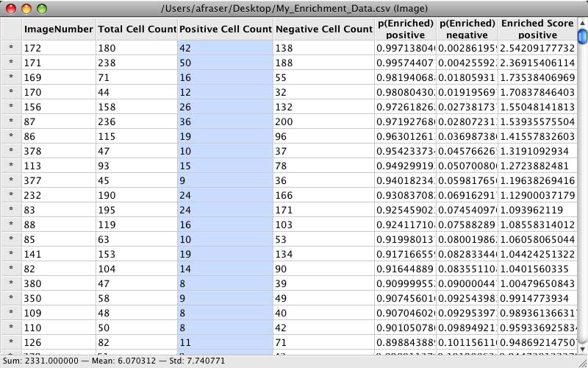Image resolution: width=588 pixels, height=368 pixels.
Task: Click the Enriched Score cell 1.3191092934
Action: click(x=537, y=151)
